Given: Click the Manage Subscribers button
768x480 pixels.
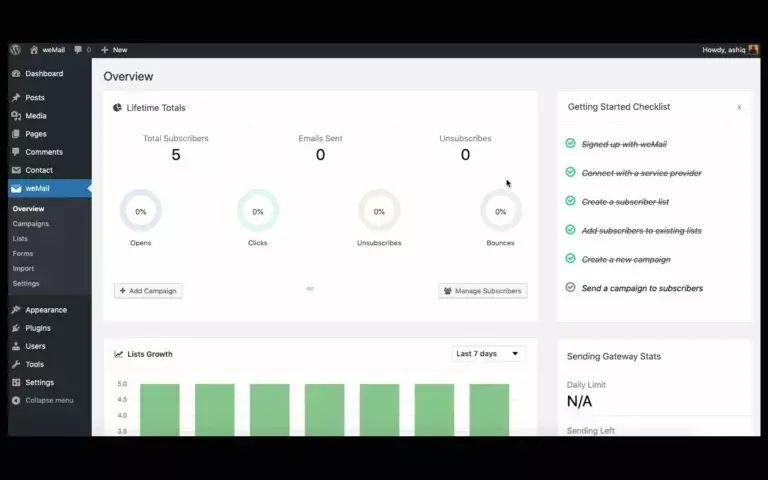Looking at the screenshot, I should pyautogui.click(x=483, y=290).
